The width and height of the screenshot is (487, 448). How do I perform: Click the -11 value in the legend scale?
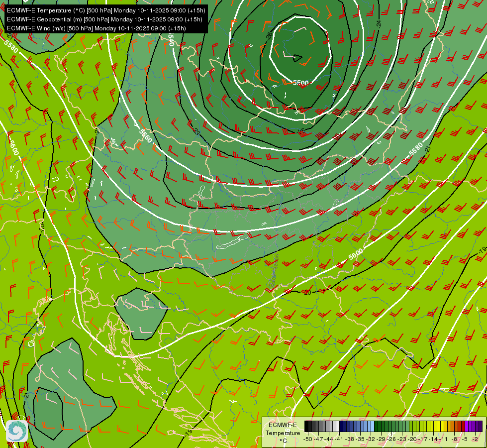click(x=443, y=439)
